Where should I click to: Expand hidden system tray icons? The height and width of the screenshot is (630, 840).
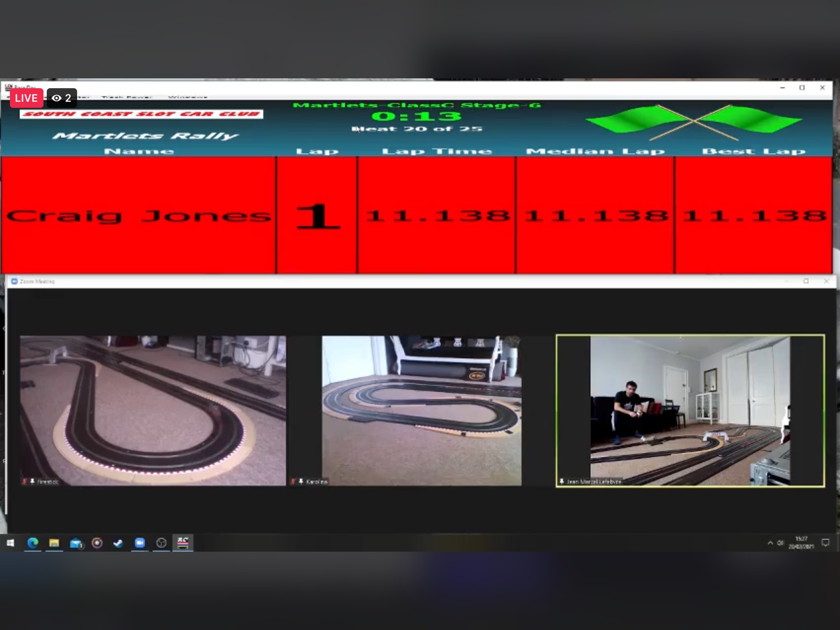coord(770,543)
